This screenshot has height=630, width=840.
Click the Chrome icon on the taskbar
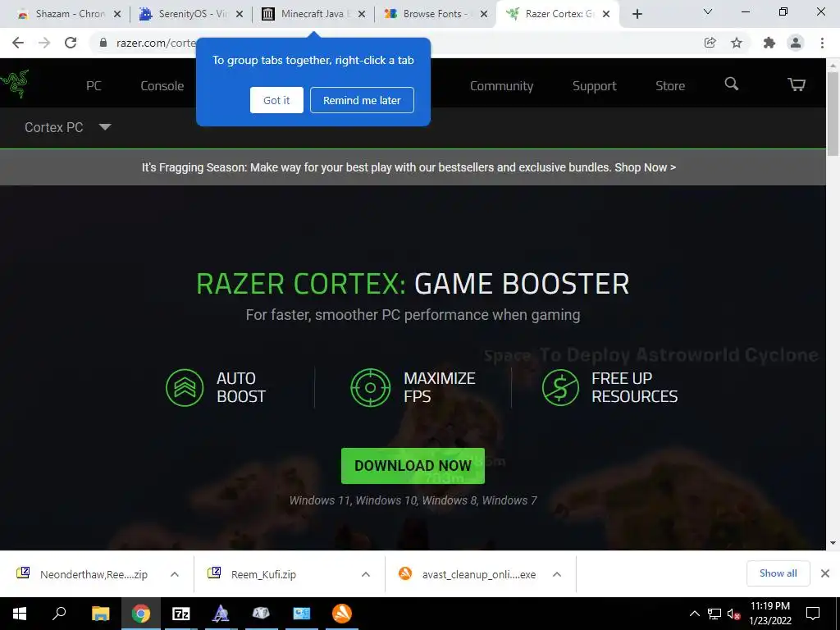[x=141, y=614]
